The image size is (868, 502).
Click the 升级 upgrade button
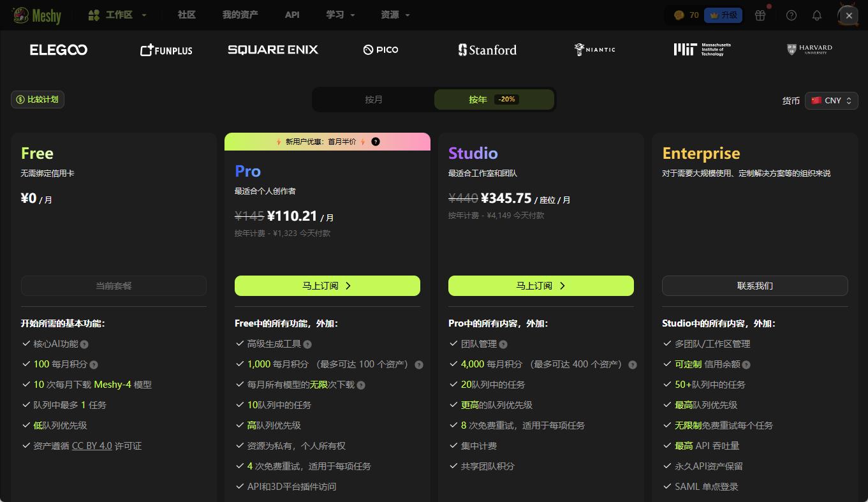tap(723, 15)
